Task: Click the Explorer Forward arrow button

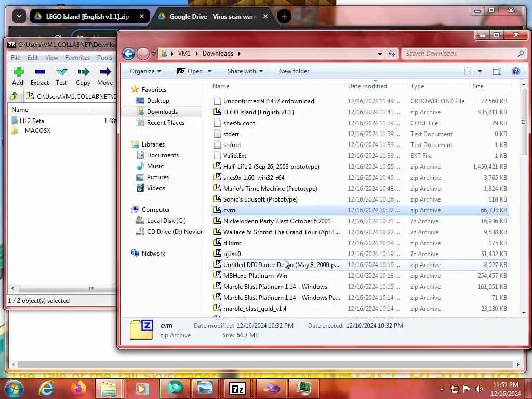Action: 143,54
